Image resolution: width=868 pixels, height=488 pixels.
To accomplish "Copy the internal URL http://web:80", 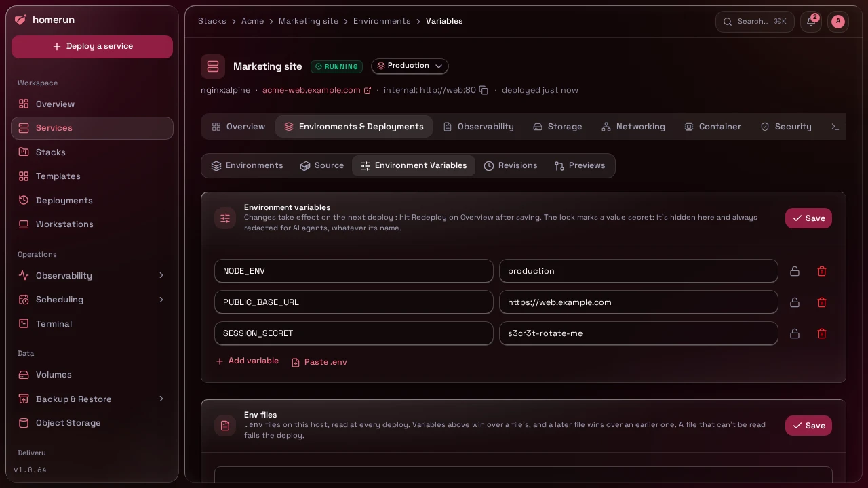I will pos(484,90).
